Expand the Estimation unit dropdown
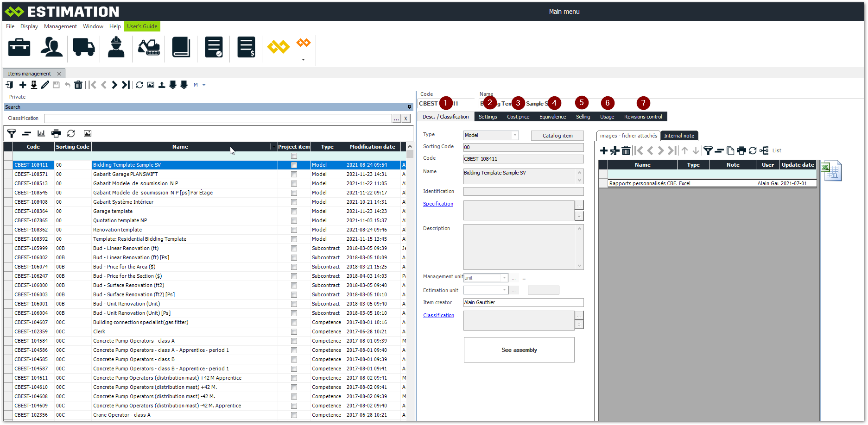The width and height of the screenshot is (868, 425). pyautogui.click(x=504, y=290)
